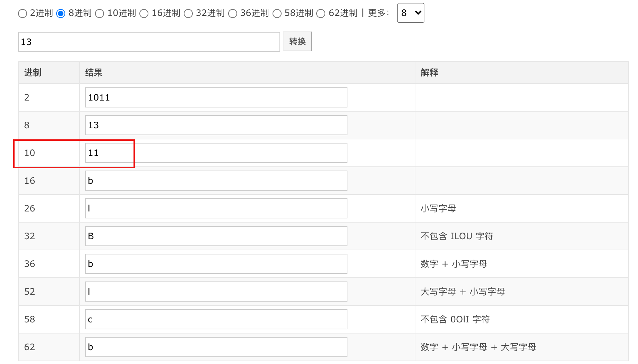
Task: Click the base label 32 in table
Action: 29,236
